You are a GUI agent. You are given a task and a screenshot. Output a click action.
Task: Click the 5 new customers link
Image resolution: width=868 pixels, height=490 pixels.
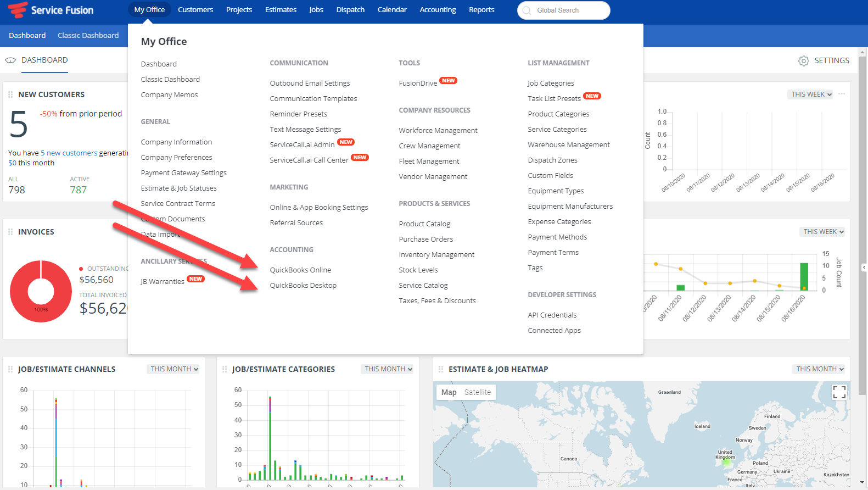[69, 153]
